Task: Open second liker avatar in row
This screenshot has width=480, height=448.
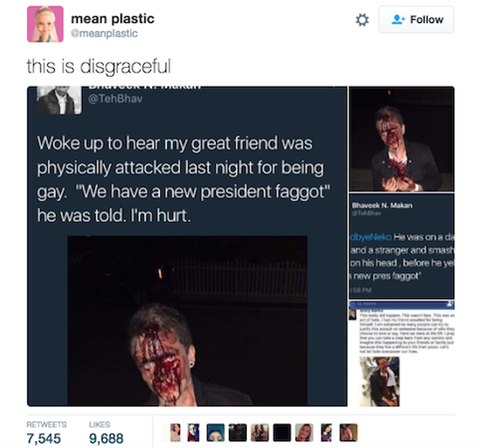Action: point(193,432)
